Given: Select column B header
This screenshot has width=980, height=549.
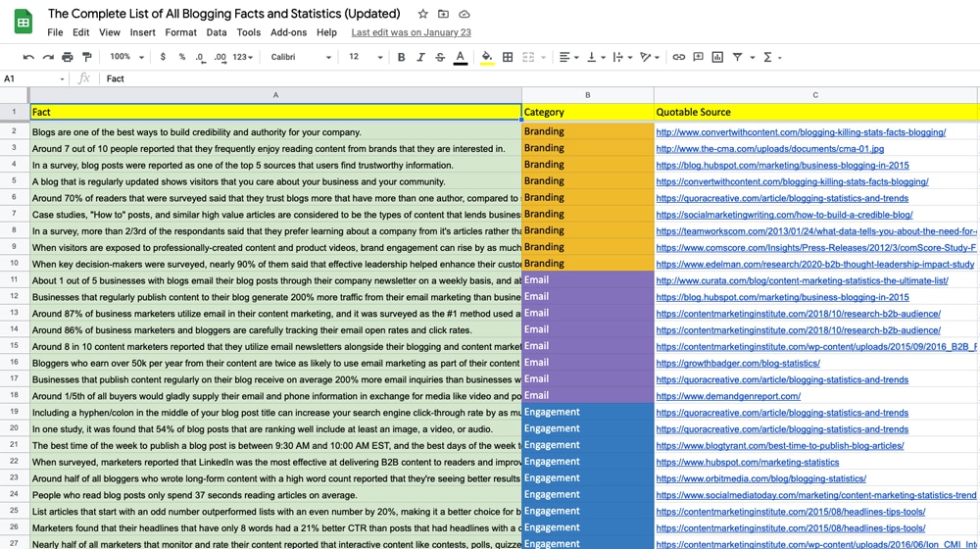Looking at the screenshot, I should (x=587, y=95).
